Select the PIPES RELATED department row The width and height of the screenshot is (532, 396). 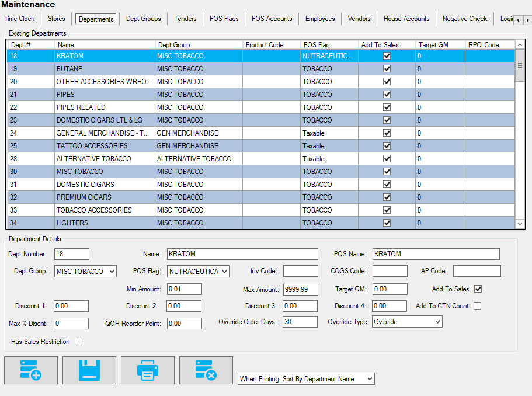coord(261,107)
